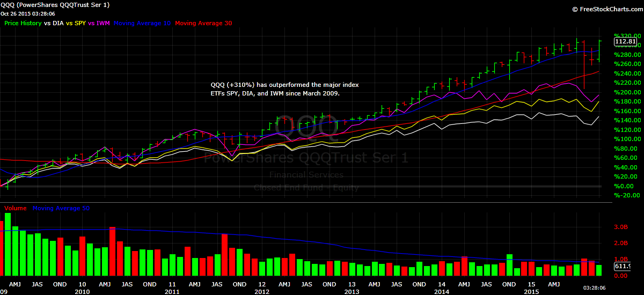The image size is (644, 295).
Task: Click the %260.00 axis label
Action: click(627, 64)
